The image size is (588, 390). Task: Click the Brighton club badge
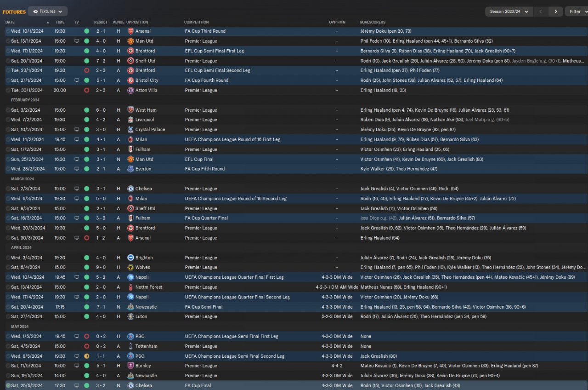click(x=130, y=258)
